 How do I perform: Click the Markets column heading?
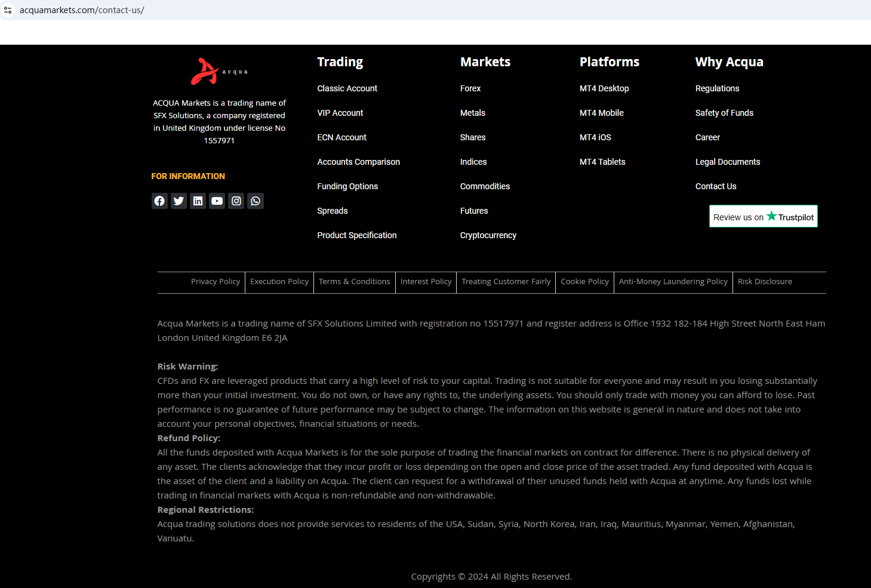485,62
